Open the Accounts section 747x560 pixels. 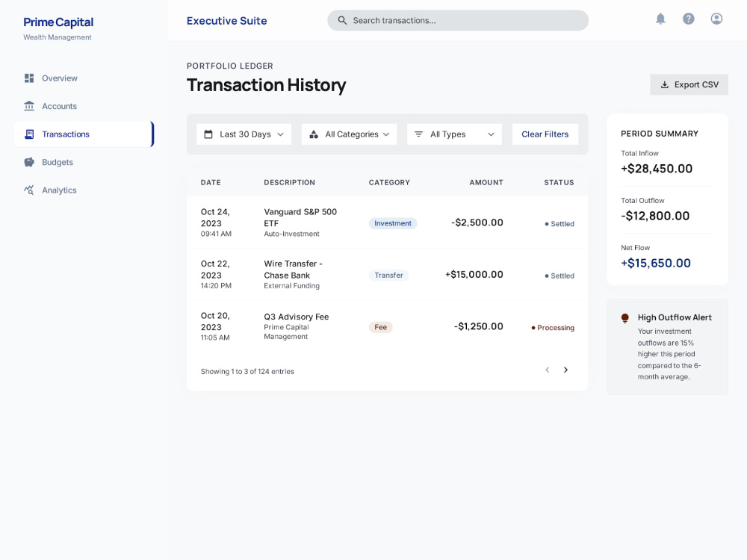pyautogui.click(x=84, y=106)
